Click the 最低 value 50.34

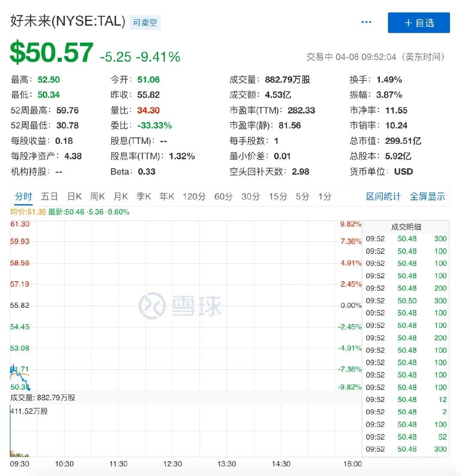coord(48,95)
